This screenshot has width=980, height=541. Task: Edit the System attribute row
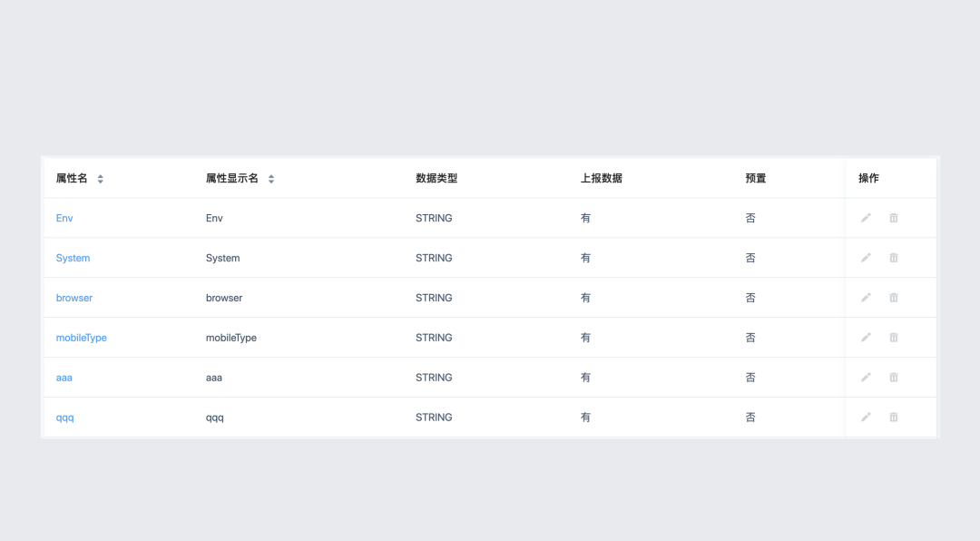[866, 258]
